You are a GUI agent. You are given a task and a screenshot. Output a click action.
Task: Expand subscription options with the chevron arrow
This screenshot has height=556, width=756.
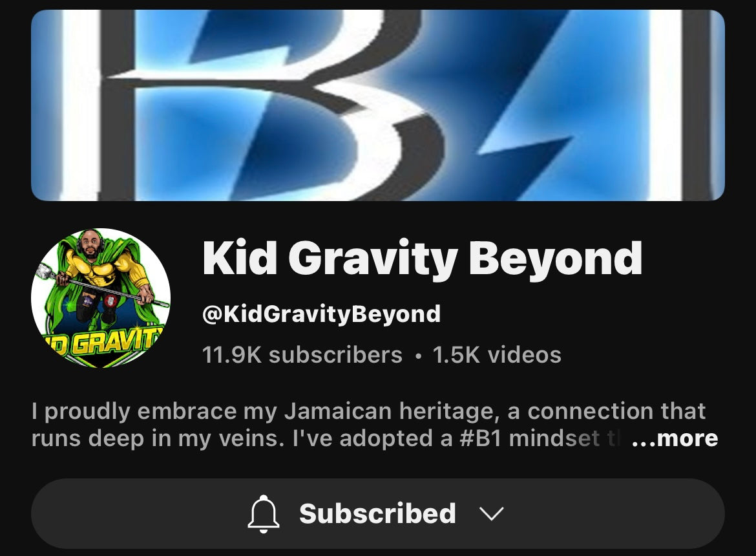(492, 513)
